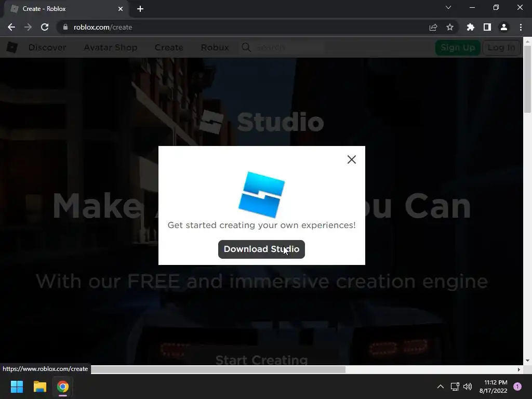Show hidden icons in system tray

[441, 387]
